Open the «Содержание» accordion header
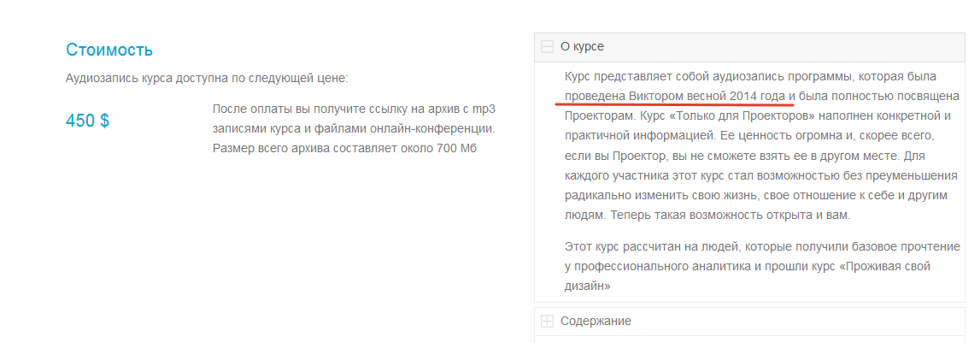Image resolution: width=980 pixels, height=343 pixels. 596,322
